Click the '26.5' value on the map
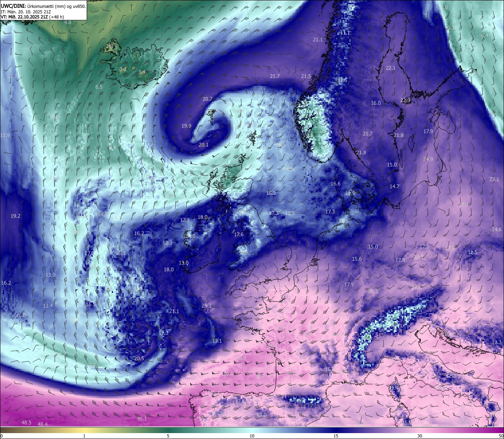This screenshot has height=439, width=504. (373, 291)
